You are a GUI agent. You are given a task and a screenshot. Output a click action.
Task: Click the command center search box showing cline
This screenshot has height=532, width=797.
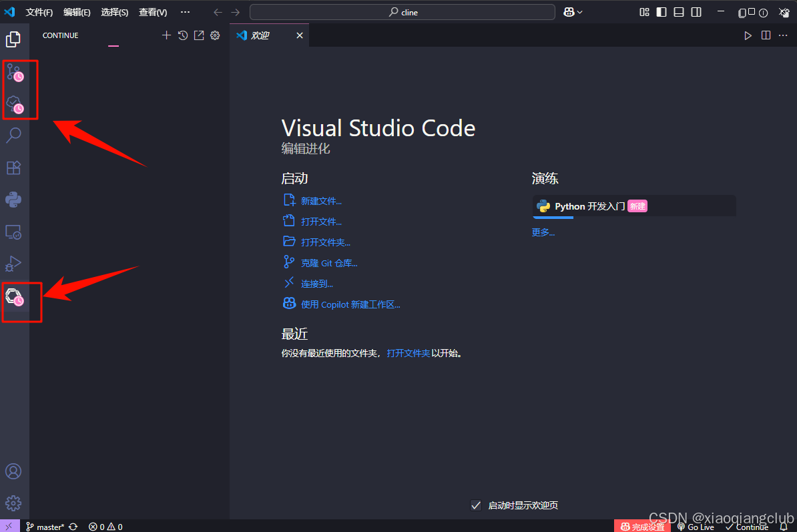pos(403,12)
